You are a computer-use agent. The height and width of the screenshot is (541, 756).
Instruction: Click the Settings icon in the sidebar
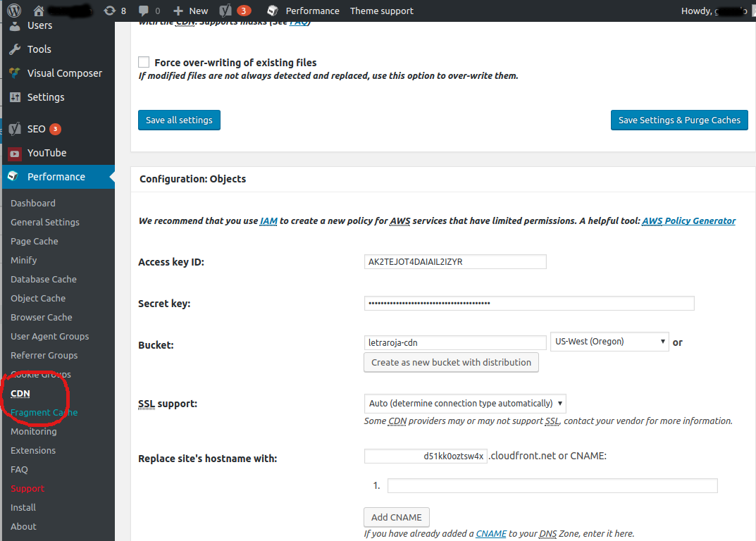[16, 97]
